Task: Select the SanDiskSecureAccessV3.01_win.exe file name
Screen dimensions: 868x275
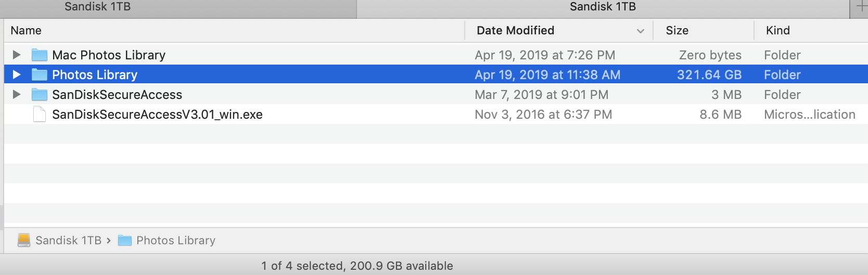Action: [x=157, y=115]
